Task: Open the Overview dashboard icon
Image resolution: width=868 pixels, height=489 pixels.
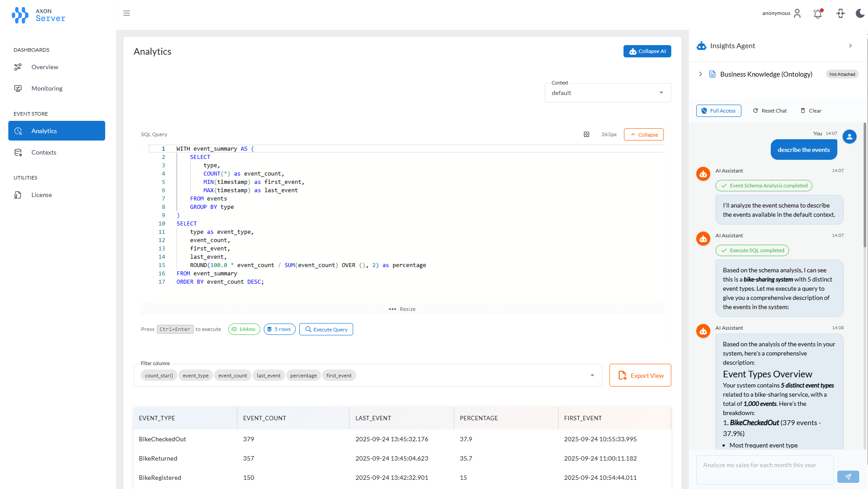Action: click(18, 67)
